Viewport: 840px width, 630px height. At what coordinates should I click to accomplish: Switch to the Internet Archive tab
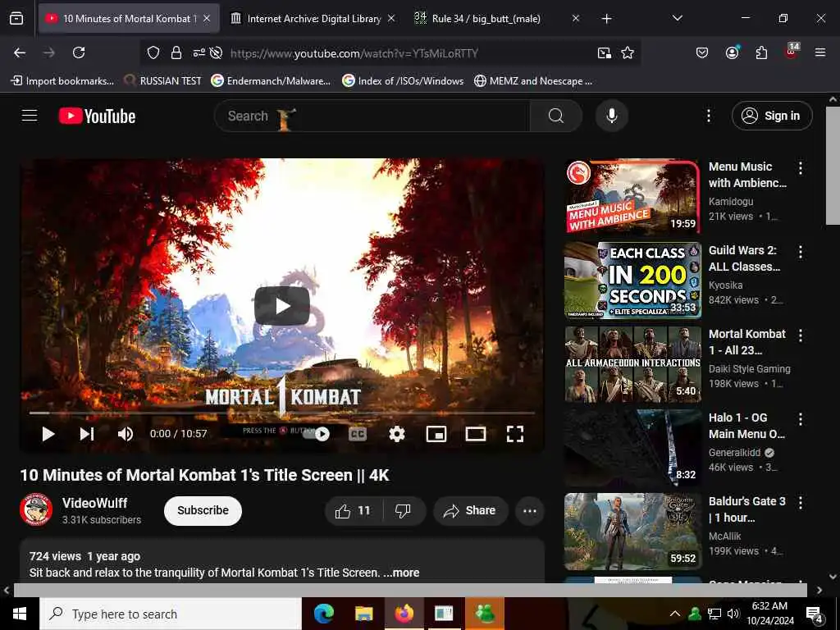click(313, 19)
